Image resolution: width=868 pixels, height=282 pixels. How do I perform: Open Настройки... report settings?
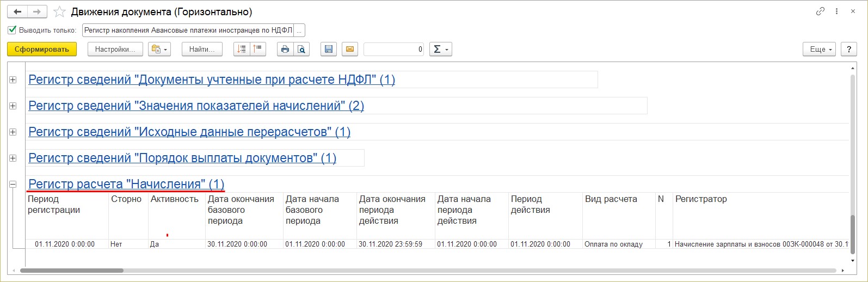point(115,49)
